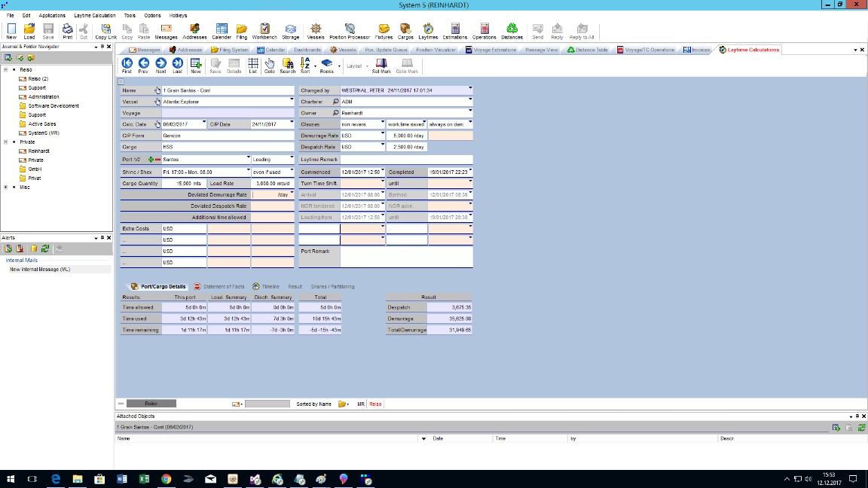
Task: Go to the Next record
Action: click(160, 66)
